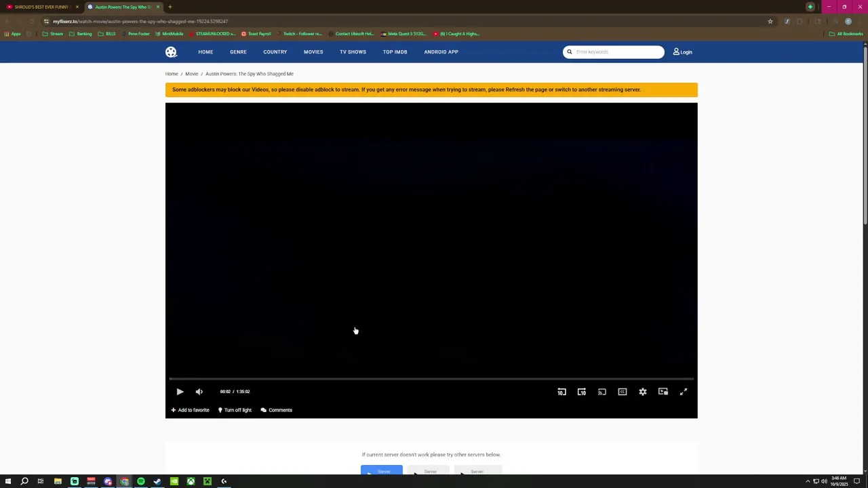Skip forward 10 seconds in the player
This screenshot has width=868, height=488.
[581, 392]
